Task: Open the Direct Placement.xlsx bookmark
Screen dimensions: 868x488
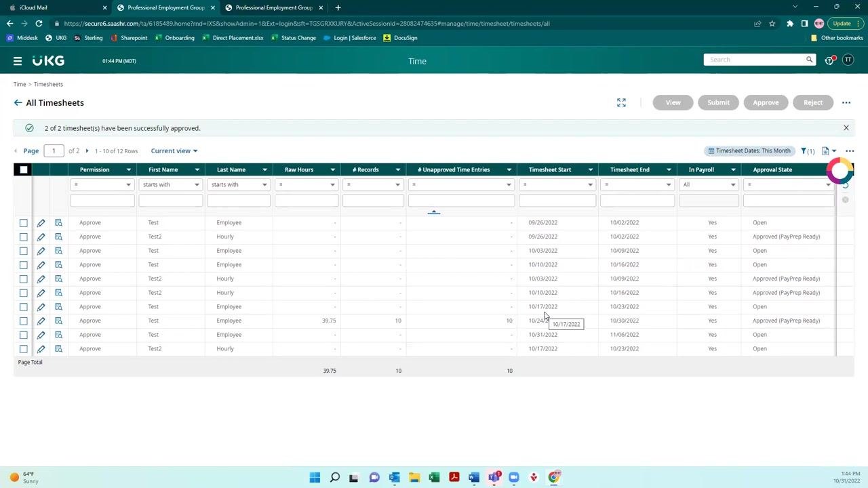Action: pyautogui.click(x=232, y=38)
